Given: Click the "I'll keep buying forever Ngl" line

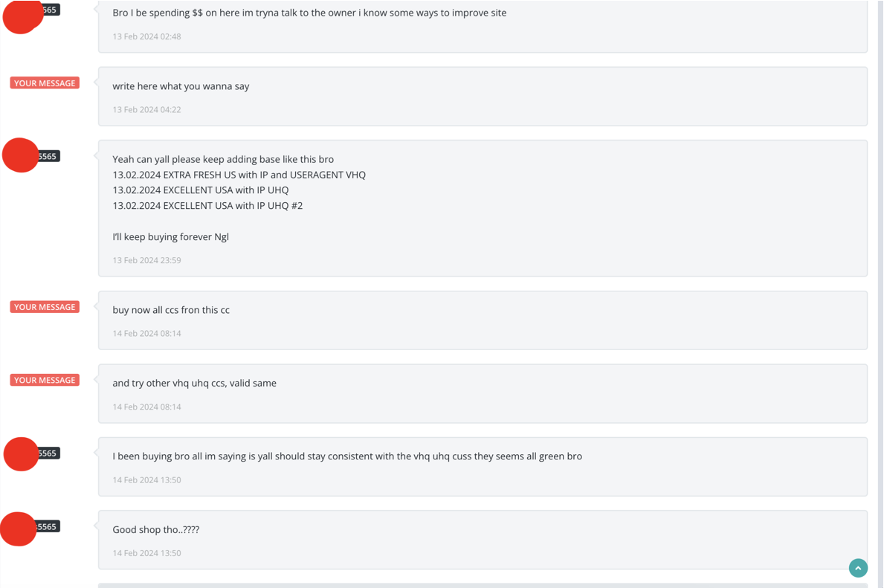Looking at the screenshot, I should point(170,236).
